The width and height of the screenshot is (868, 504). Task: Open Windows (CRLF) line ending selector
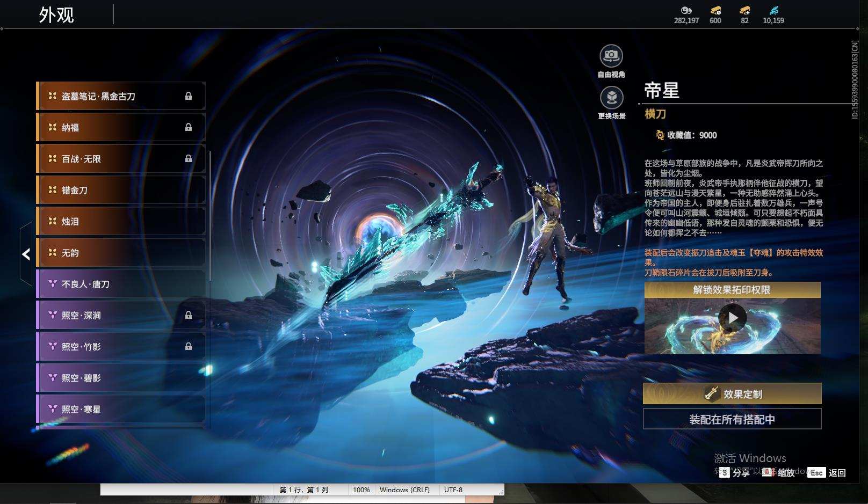[404, 490]
